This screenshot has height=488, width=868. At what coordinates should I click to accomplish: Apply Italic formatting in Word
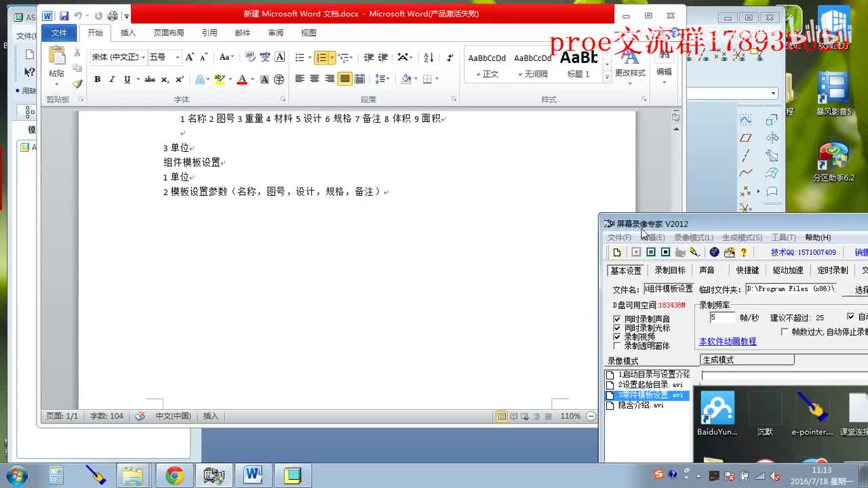(112, 79)
